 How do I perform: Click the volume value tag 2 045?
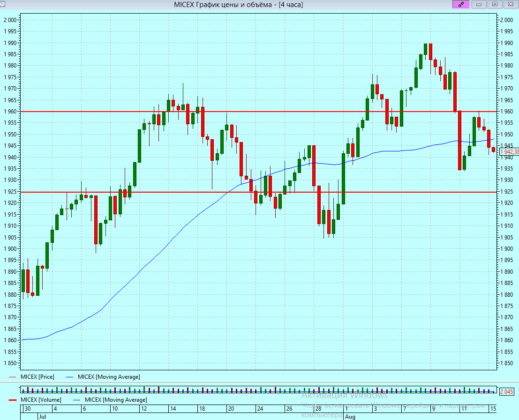tap(506, 392)
